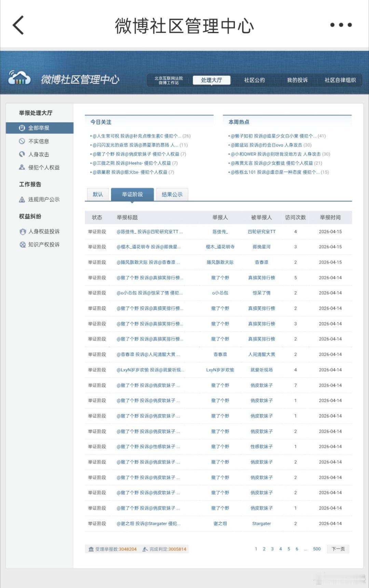Jump to page 500 of results
Image resolution: width=369 pixels, height=588 pixels.
click(317, 549)
